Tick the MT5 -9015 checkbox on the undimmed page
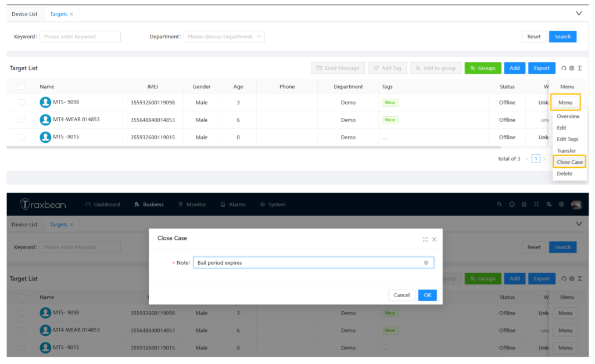This screenshot has height=364, width=595. pos(21,137)
